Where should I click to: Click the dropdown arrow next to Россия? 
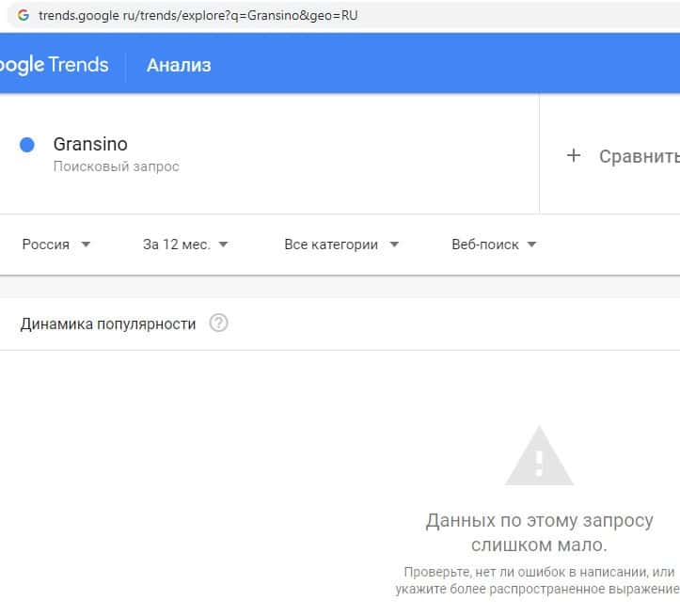[x=87, y=245]
